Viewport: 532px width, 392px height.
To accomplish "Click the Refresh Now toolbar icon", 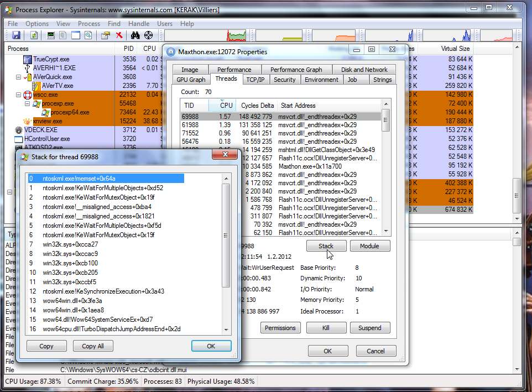I will point(34,35).
